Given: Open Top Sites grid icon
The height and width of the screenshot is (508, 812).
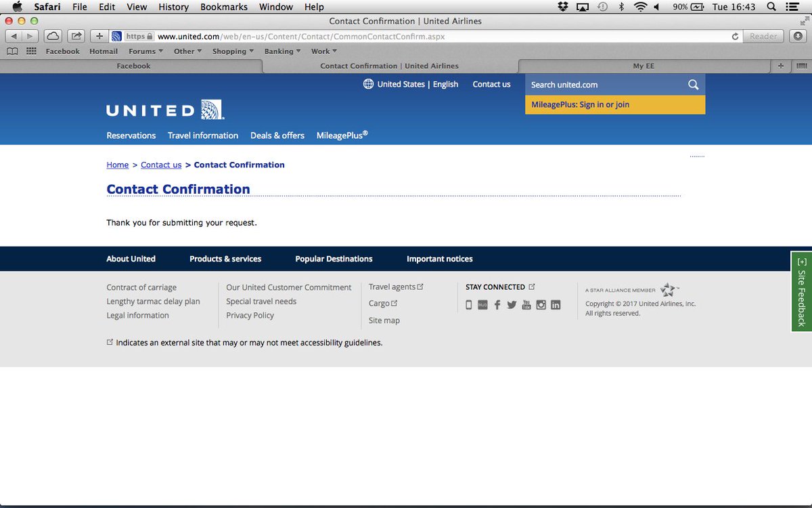Looking at the screenshot, I should tap(31, 51).
